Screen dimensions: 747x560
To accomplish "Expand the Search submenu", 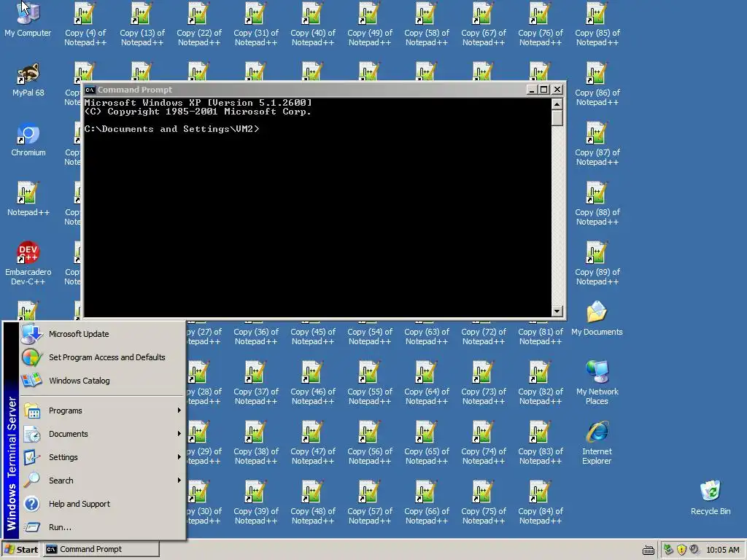I will [x=101, y=481].
